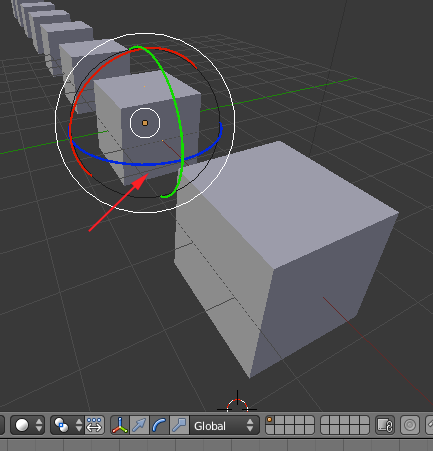Open the Global transform orientation dropdown

click(224, 426)
